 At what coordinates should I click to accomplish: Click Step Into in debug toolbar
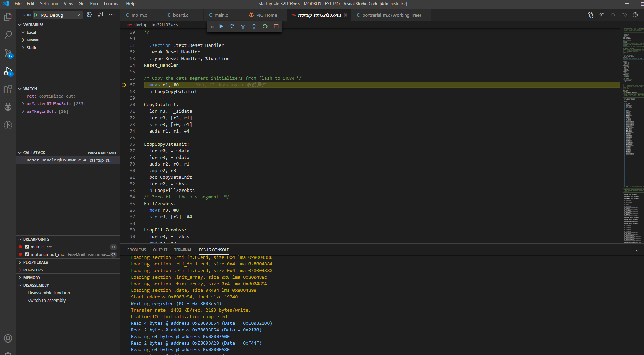coord(243,26)
